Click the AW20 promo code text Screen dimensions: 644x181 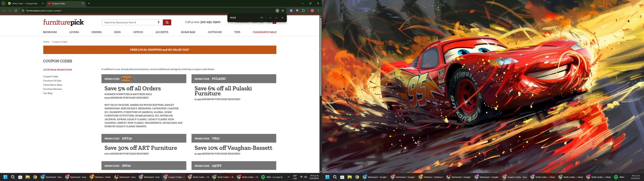(126, 166)
